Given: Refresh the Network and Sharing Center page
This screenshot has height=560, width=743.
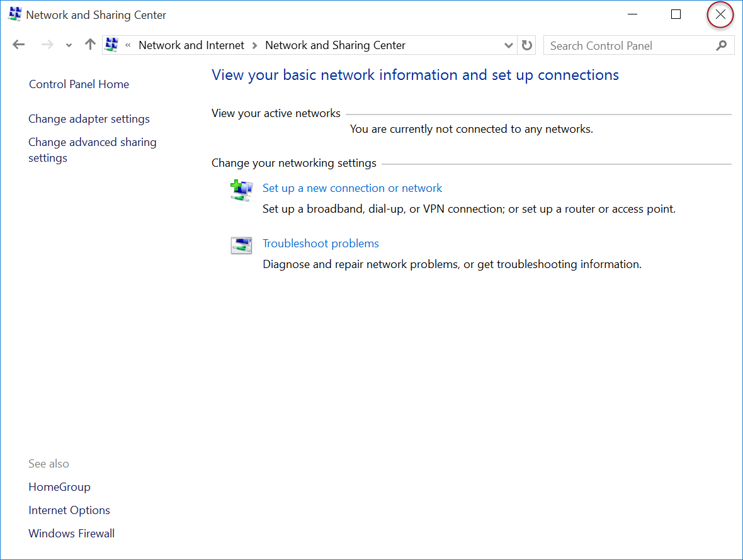Looking at the screenshot, I should [x=527, y=45].
